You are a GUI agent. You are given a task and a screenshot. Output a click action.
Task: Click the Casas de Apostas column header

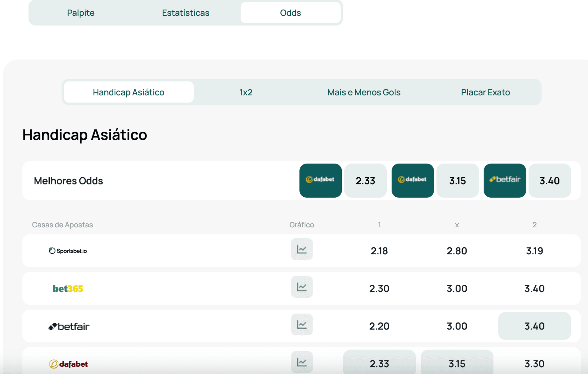[x=63, y=225]
